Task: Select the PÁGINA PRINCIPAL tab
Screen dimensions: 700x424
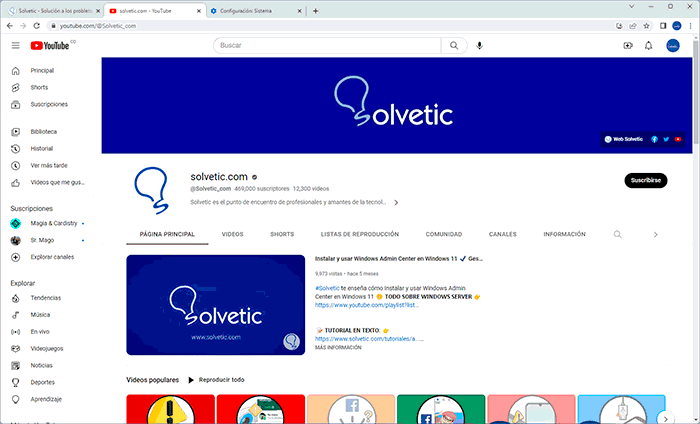Action: click(x=167, y=234)
